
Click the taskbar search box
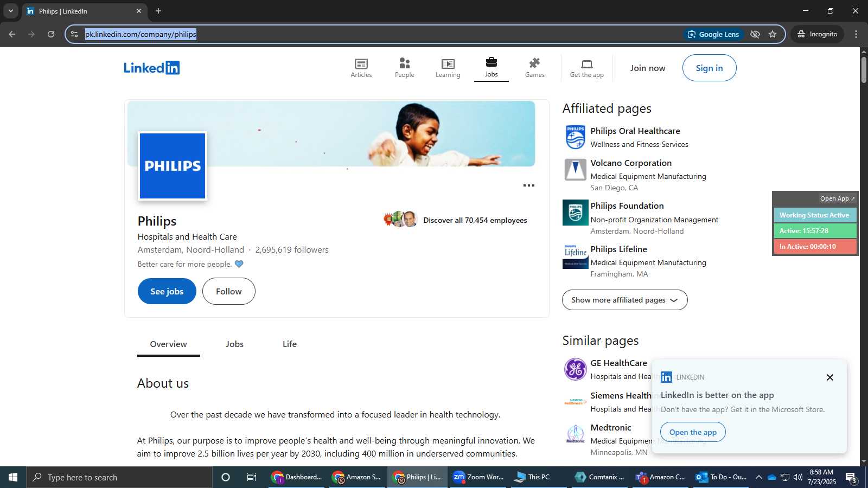click(119, 477)
